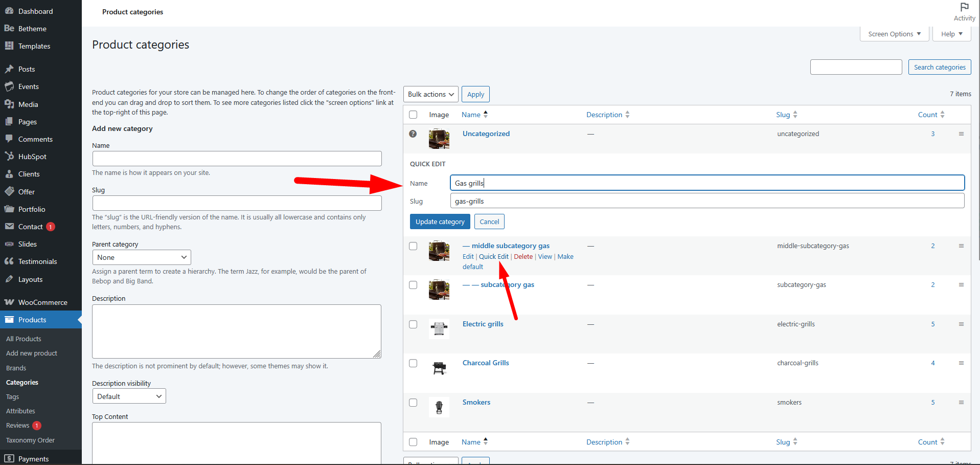Expand the Screen Options panel
This screenshot has height=465, width=980.
pos(894,34)
